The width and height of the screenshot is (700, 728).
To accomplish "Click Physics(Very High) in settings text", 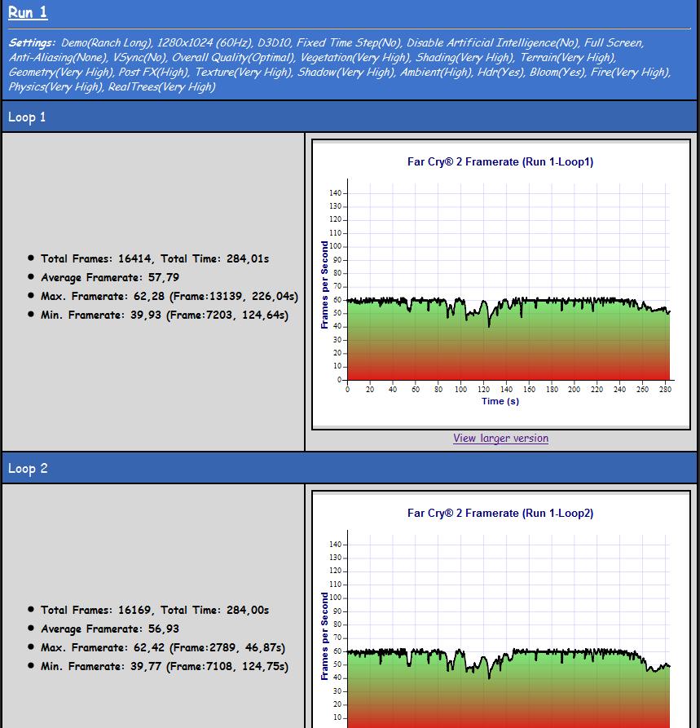I will pyautogui.click(x=55, y=86).
